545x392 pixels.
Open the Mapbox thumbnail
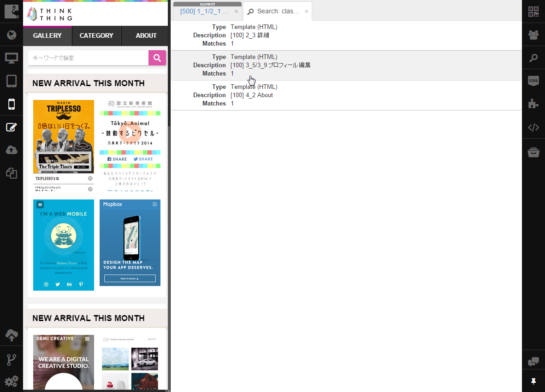tap(130, 243)
